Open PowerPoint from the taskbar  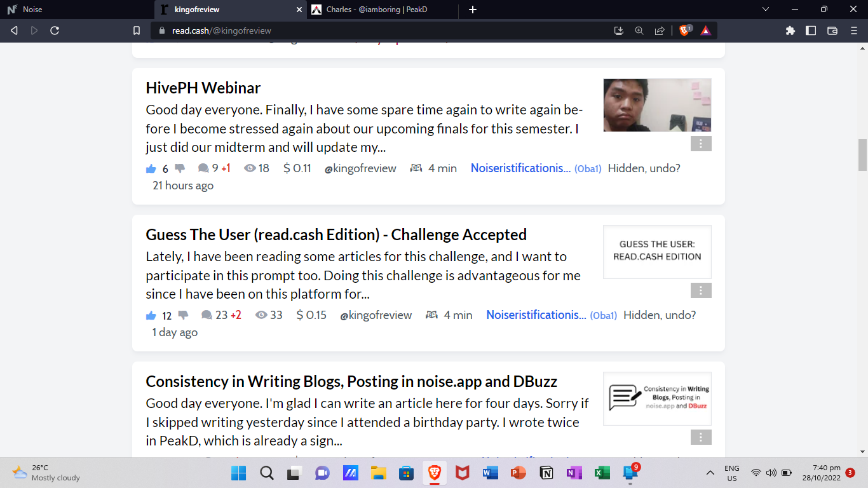click(x=519, y=473)
